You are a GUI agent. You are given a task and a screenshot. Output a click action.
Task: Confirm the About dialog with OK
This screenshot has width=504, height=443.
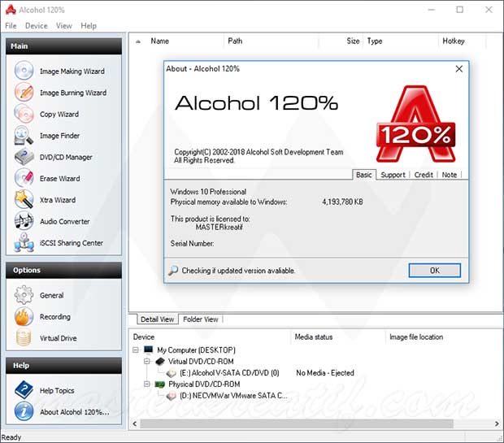click(435, 271)
